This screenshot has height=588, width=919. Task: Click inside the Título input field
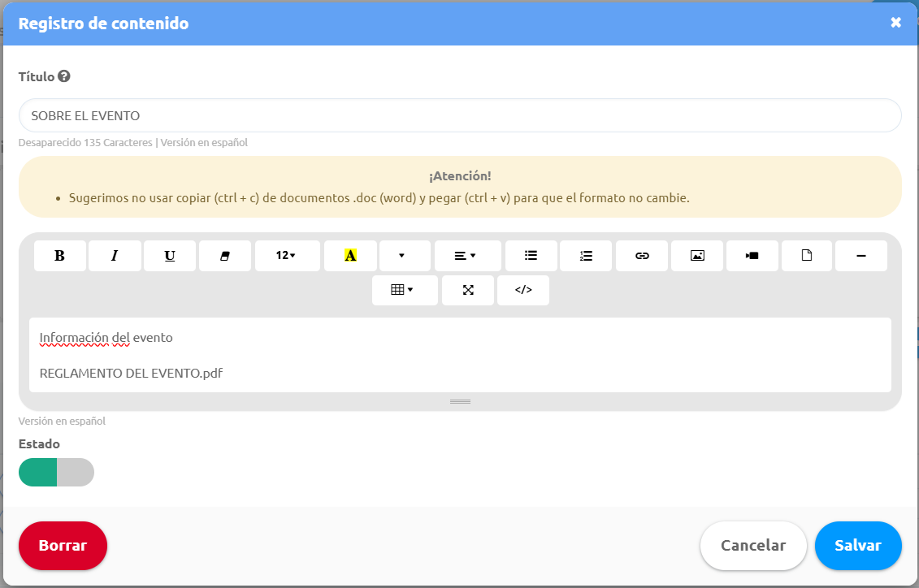(459, 115)
